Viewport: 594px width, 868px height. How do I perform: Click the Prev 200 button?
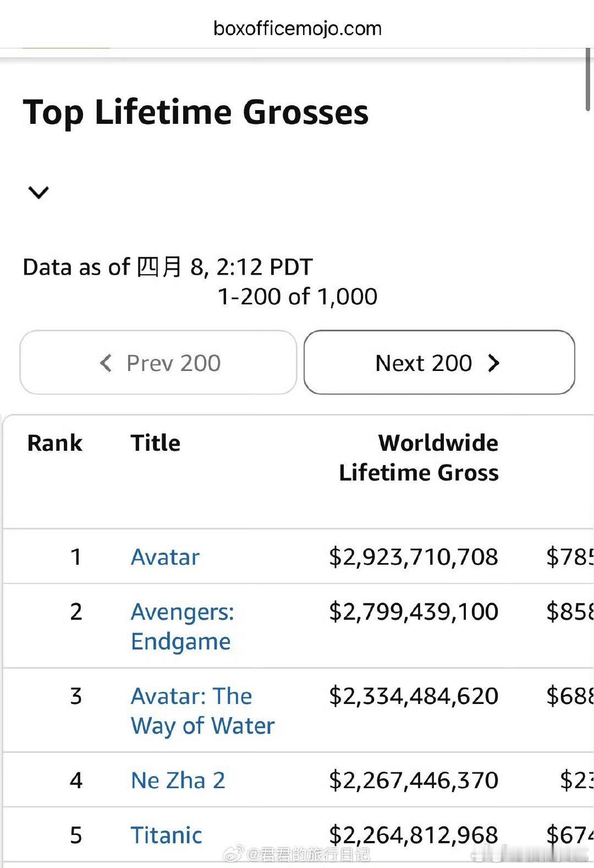[x=158, y=363]
